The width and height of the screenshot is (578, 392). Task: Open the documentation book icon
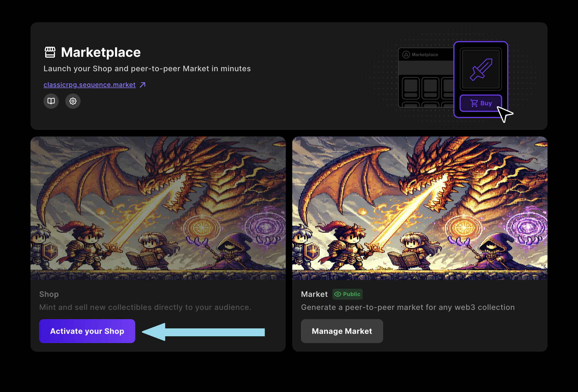[x=51, y=101]
